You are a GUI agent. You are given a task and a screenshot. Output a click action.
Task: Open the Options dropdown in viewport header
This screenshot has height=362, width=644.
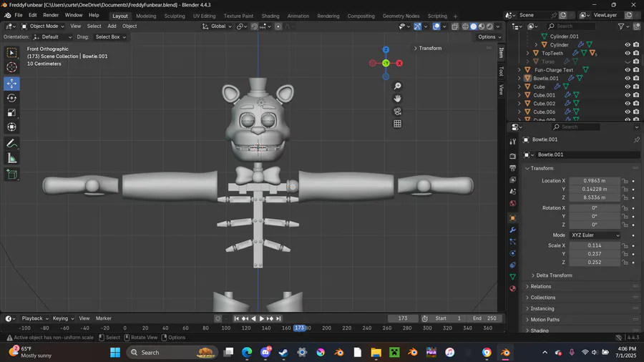tap(489, 37)
